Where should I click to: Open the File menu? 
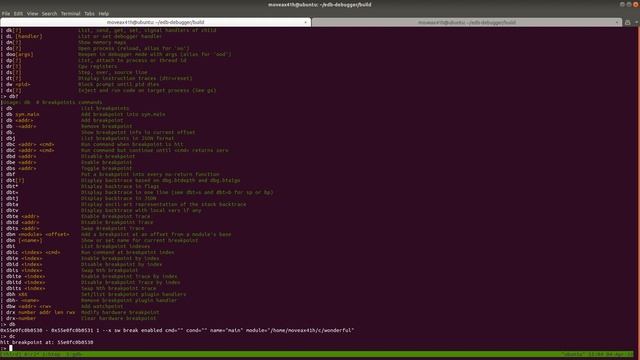(x=6, y=13)
